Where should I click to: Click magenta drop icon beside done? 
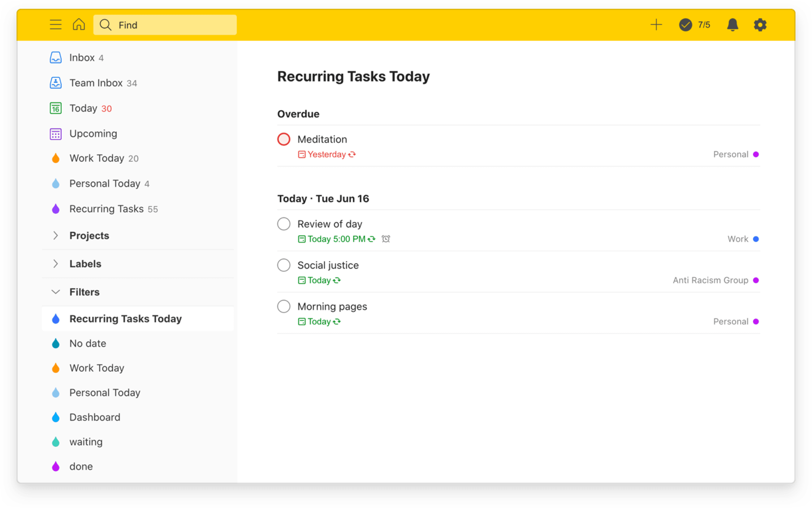point(56,466)
